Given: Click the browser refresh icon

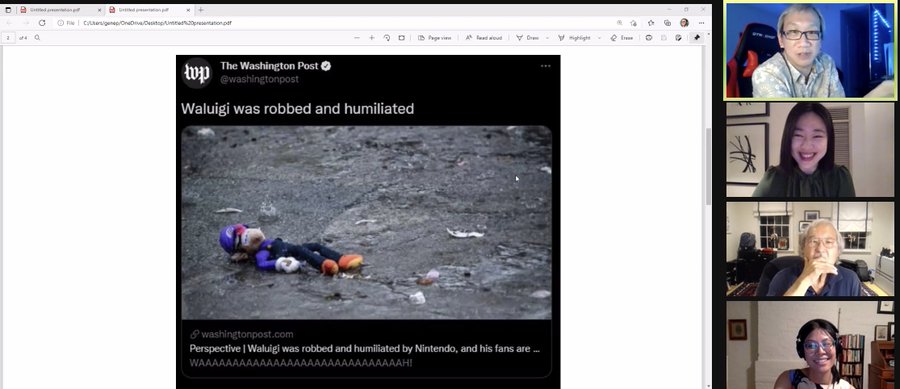Looking at the screenshot, I should coord(42,23).
